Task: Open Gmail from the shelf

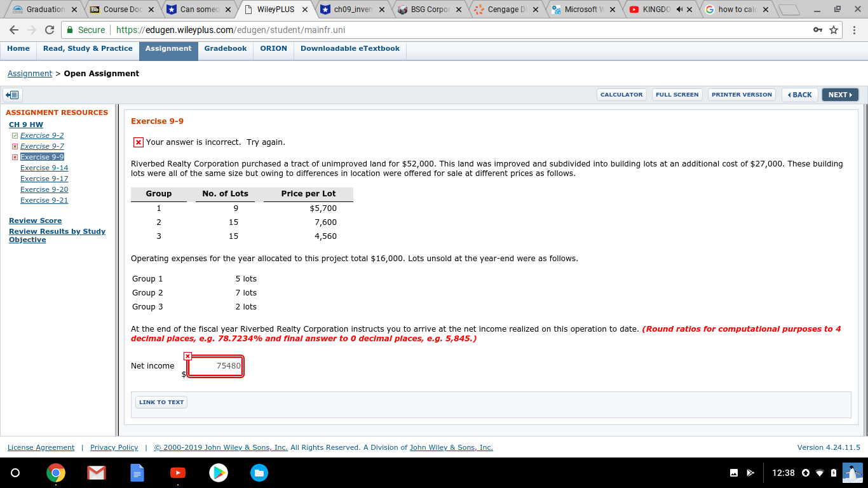Action: [x=97, y=473]
